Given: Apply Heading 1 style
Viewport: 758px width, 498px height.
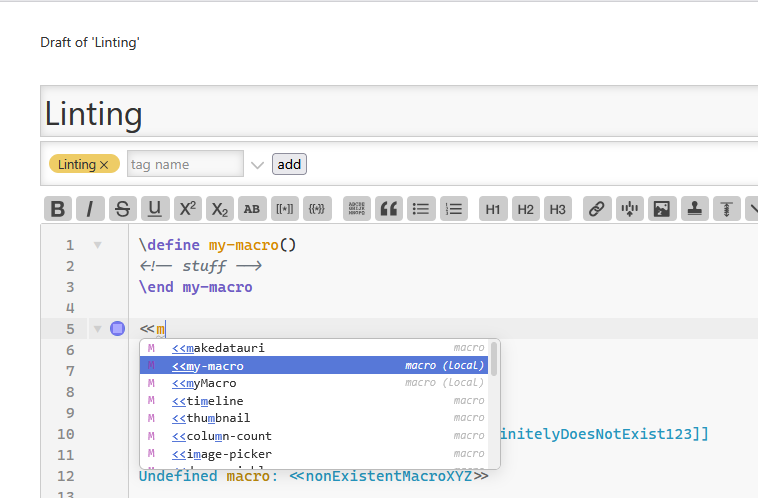Looking at the screenshot, I should pos(492,209).
